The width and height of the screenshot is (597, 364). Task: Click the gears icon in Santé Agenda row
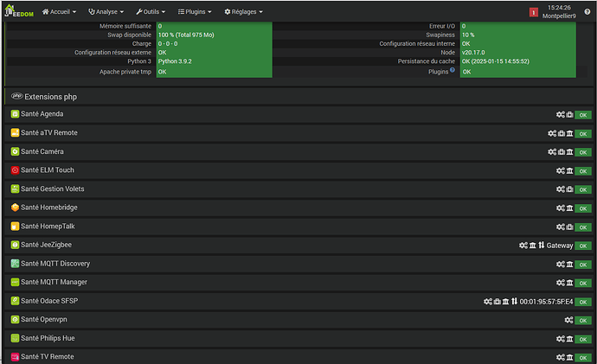tap(561, 114)
